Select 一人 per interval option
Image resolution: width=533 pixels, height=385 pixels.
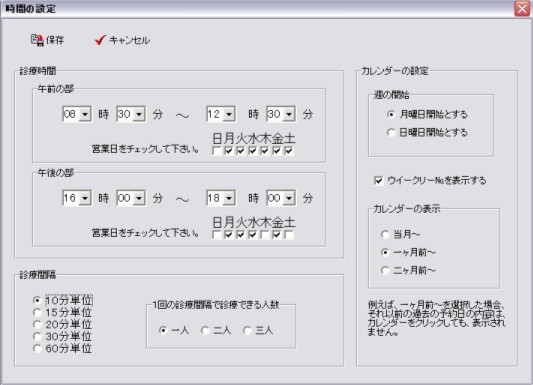(x=164, y=330)
